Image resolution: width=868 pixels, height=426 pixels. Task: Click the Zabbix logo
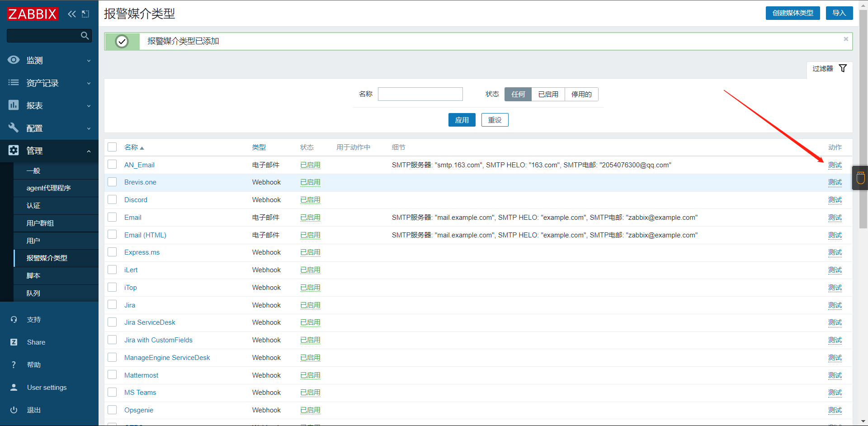pyautogui.click(x=33, y=14)
